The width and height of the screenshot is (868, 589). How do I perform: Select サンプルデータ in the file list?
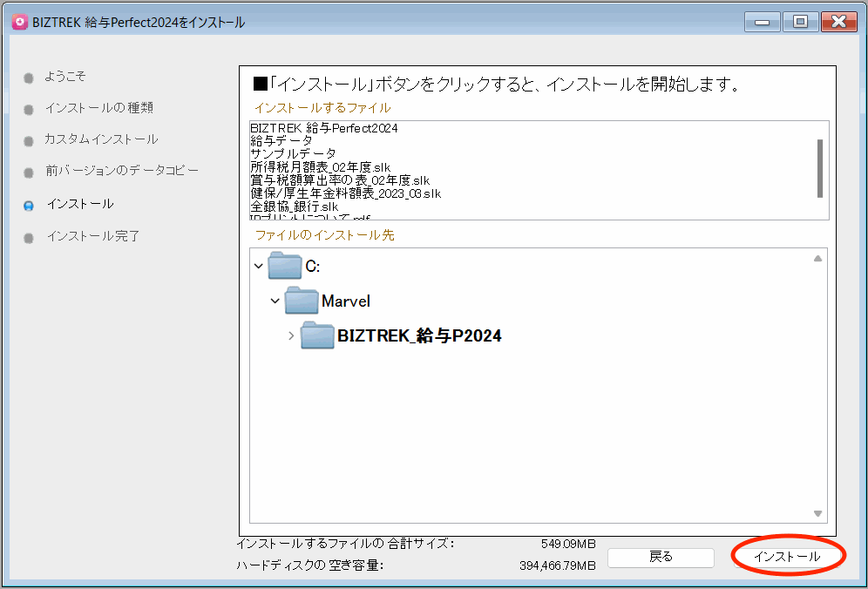pyautogui.click(x=293, y=154)
